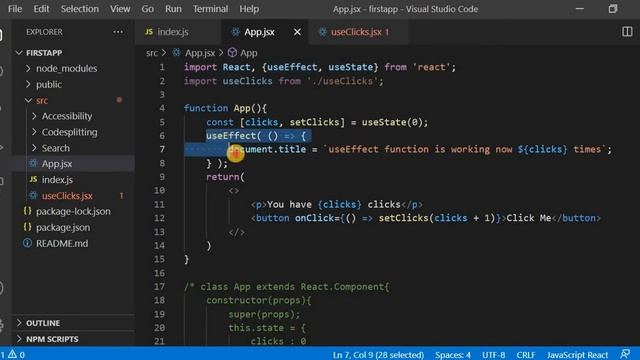Expand the OUTLINE section
This screenshot has width=640, height=360.
43,323
